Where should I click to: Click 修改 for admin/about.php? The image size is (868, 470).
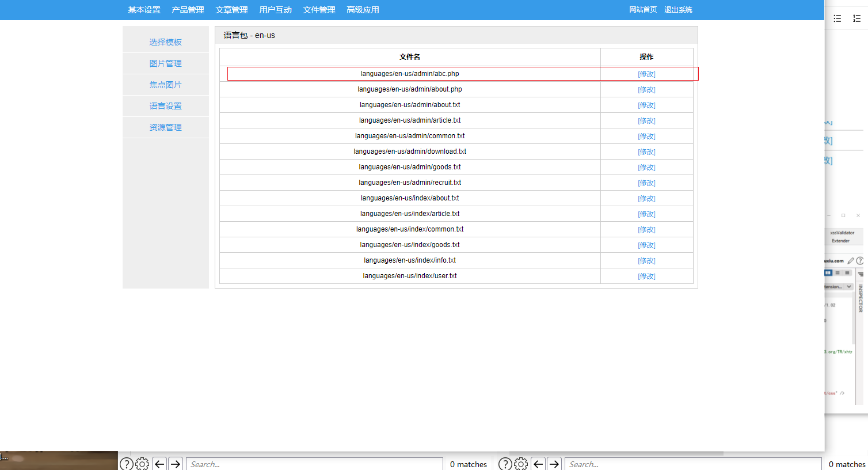click(x=646, y=90)
